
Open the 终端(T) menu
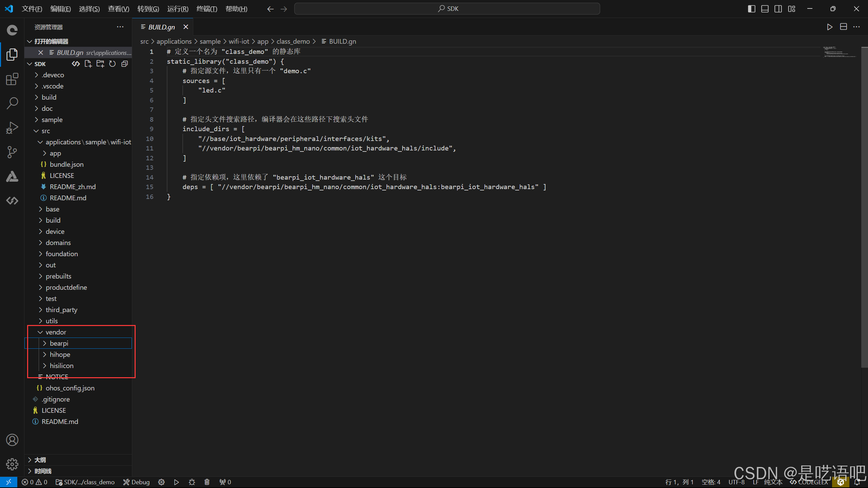pyautogui.click(x=207, y=9)
